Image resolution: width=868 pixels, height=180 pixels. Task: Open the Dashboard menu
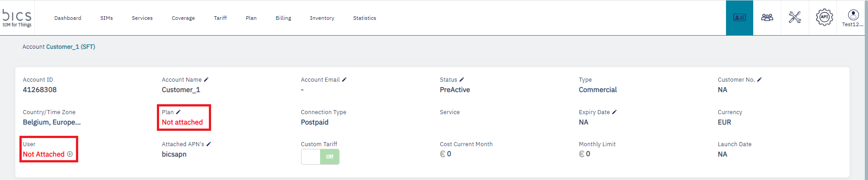[68, 18]
